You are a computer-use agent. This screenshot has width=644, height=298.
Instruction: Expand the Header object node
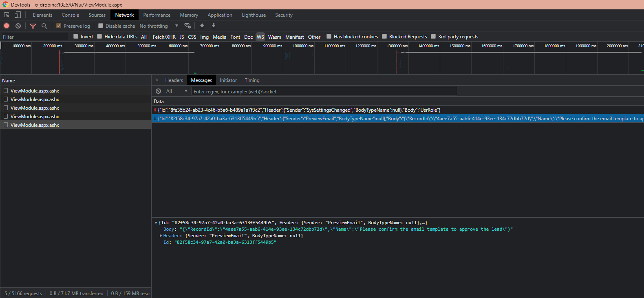point(161,236)
